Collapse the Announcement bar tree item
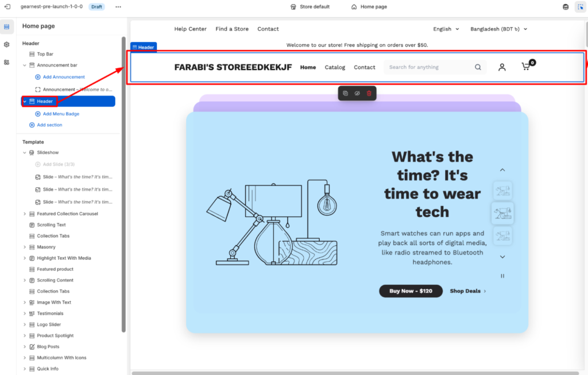Image resolution: width=588 pixels, height=375 pixels. 25,65
